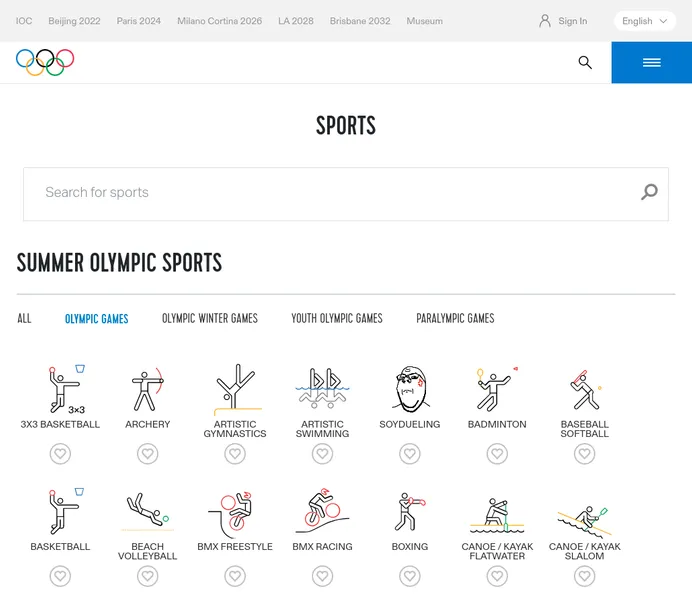692x599 pixels.
Task: Choose the Badminton sport icon
Action: click(497, 390)
